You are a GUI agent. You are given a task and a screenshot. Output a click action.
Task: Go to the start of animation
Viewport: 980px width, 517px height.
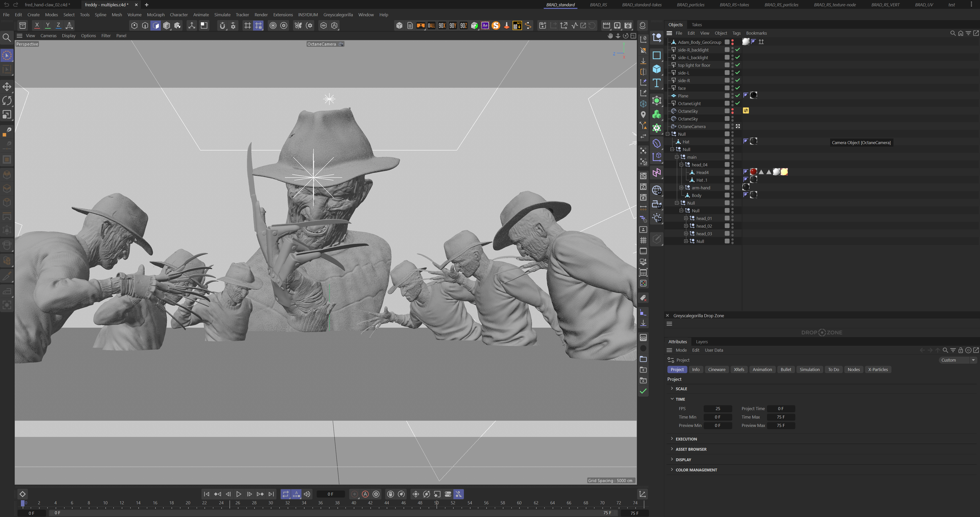pos(207,494)
